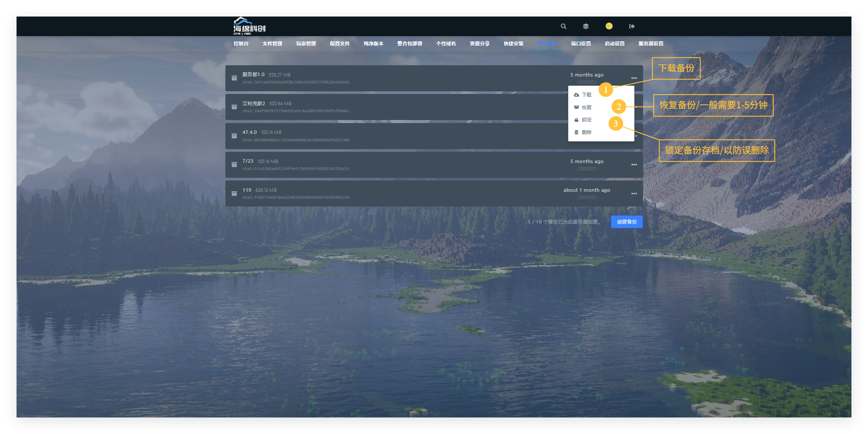Click archive icon of 7/23 backup
Viewport: 868px width, 434px height.
234,165
